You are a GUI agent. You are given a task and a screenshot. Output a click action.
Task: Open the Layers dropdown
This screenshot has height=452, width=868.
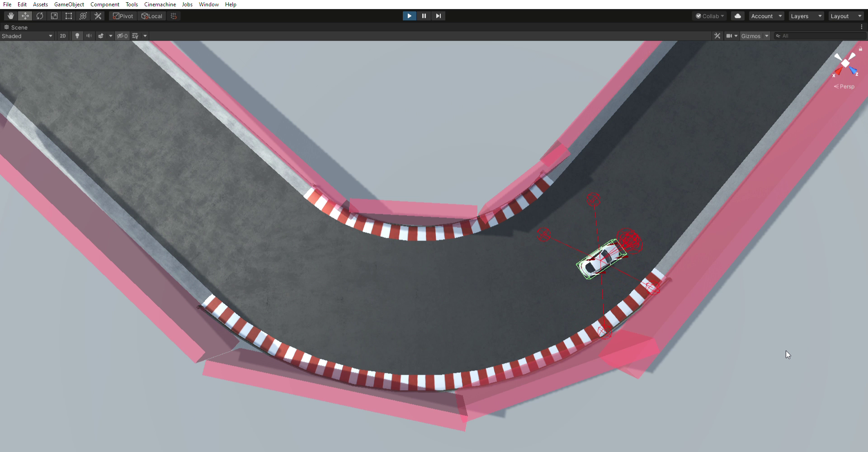coord(807,16)
